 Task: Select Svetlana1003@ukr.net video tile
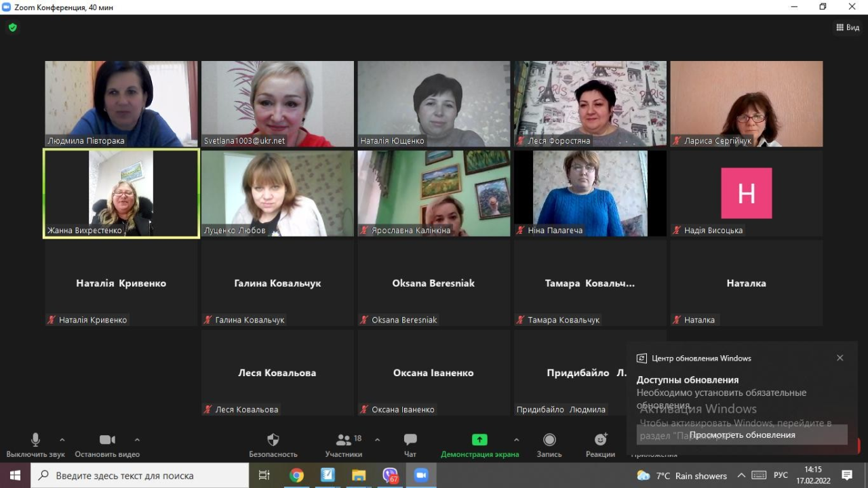277,104
